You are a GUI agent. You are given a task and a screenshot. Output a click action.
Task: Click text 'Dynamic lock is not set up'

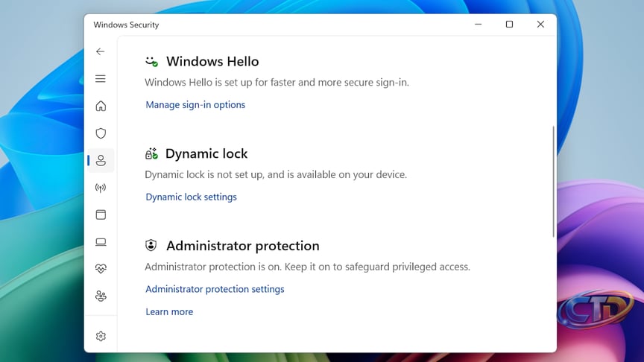pyautogui.click(x=203, y=174)
